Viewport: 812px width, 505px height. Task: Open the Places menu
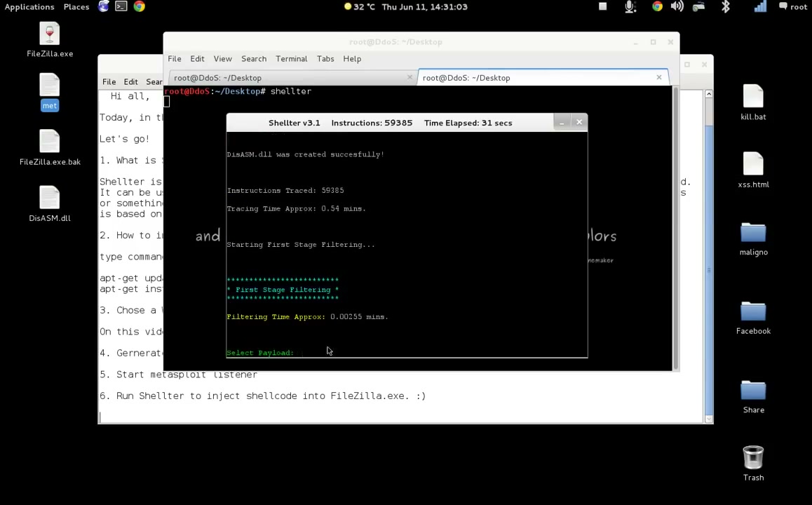[76, 7]
